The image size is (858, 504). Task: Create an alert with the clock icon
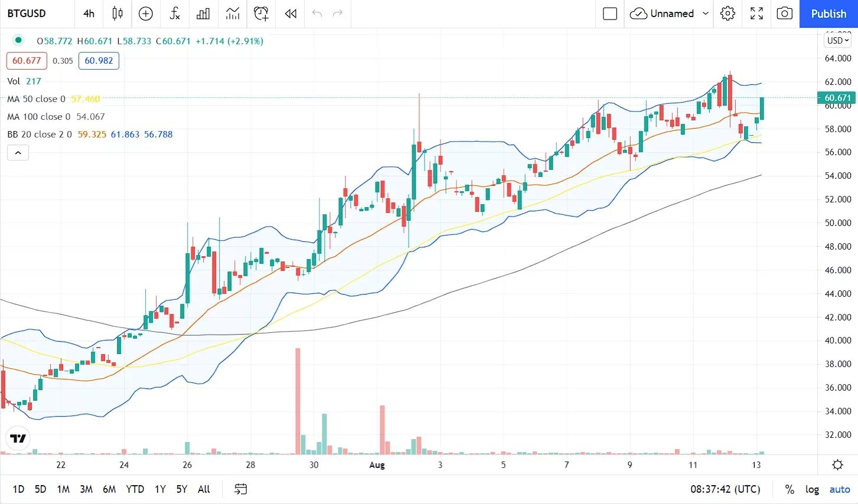coord(261,14)
